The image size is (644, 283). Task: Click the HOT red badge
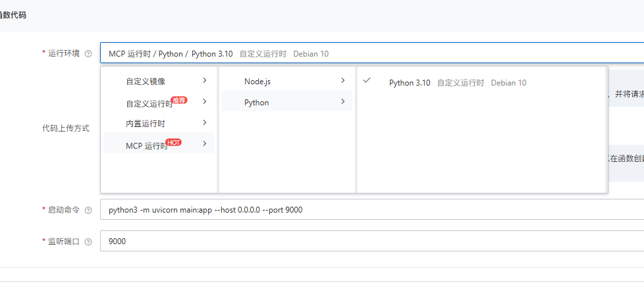(x=174, y=143)
